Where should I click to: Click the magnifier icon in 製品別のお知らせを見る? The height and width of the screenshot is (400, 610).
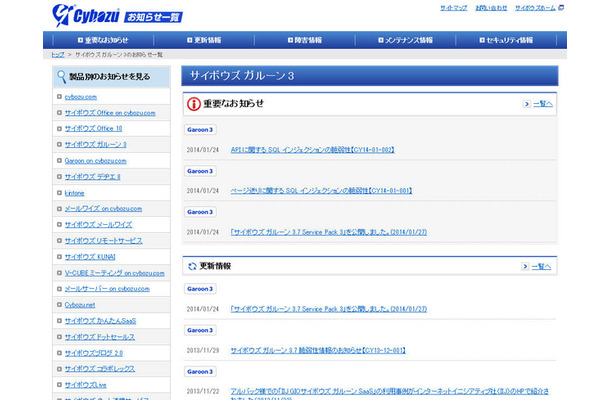tap(63, 75)
